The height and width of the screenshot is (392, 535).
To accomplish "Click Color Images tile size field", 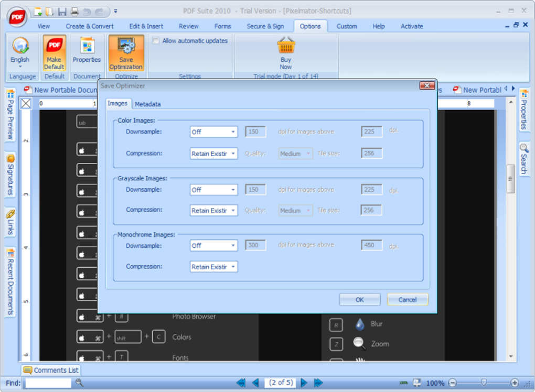I will click(371, 154).
